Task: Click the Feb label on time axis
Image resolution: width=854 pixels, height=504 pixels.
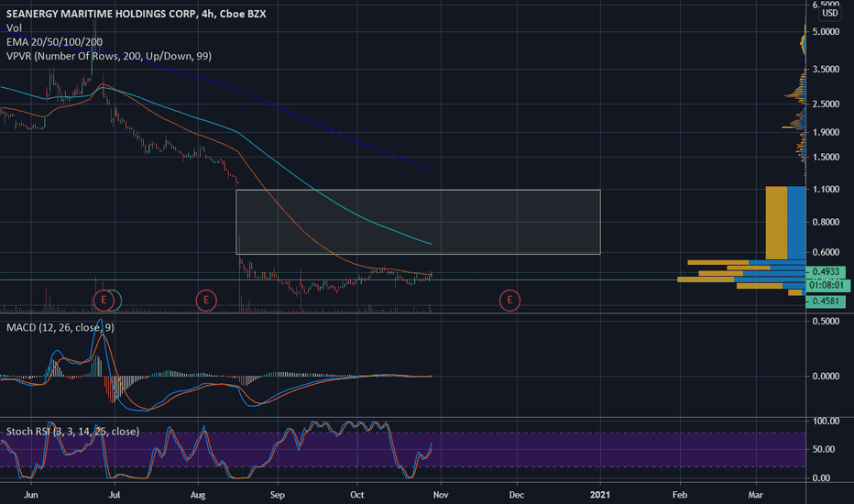Action: pos(680,495)
